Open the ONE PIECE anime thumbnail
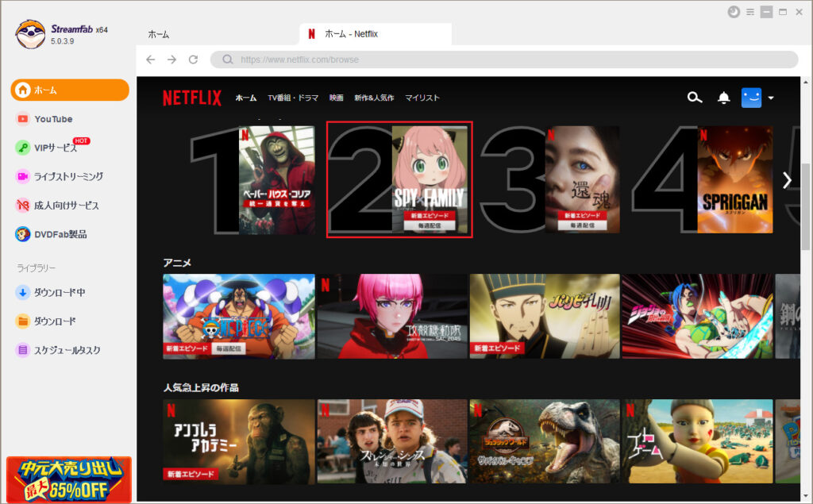Screen dimensions: 813x504 pyautogui.click(x=239, y=317)
